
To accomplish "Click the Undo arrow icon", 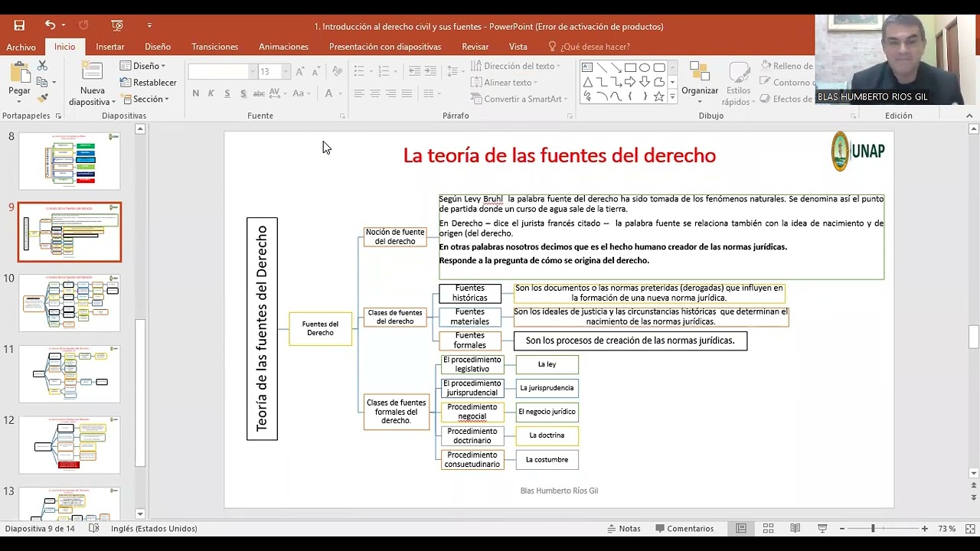I will (50, 25).
